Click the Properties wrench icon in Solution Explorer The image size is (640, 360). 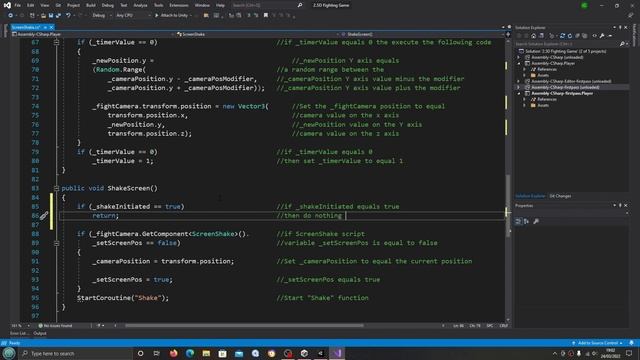pos(602,36)
